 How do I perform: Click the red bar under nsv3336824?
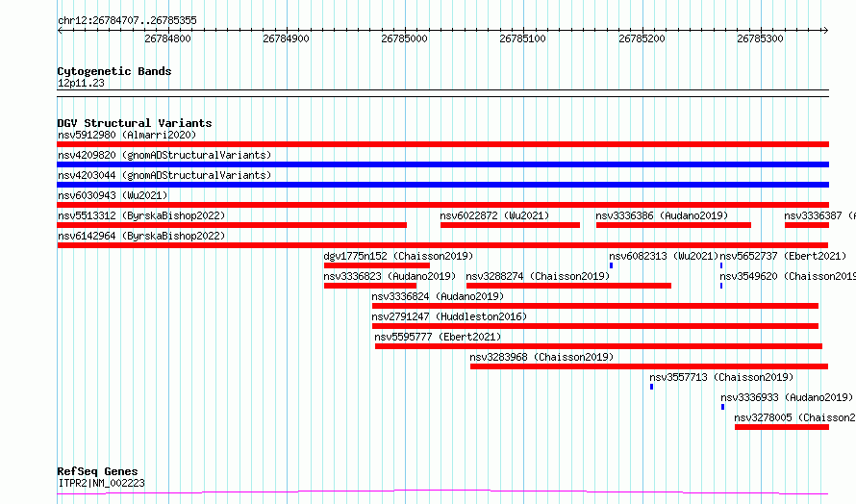click(x=595, y=306)
